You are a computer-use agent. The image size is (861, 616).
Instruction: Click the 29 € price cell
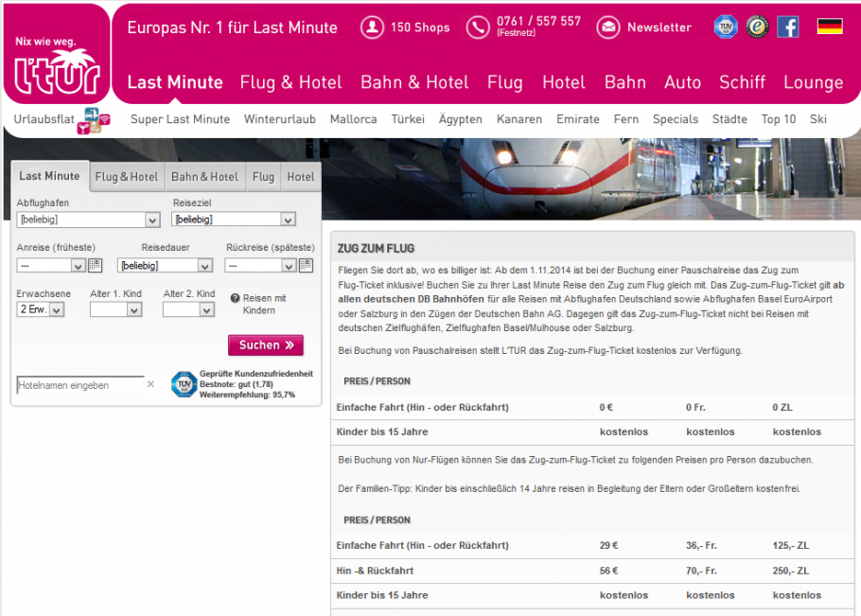point(608,545)
